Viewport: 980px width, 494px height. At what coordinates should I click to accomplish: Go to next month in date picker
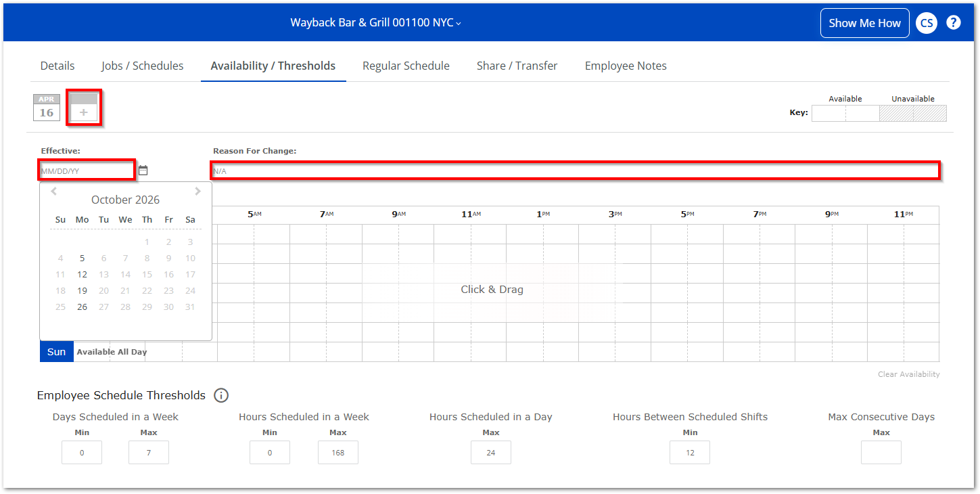tap(197, 192)
